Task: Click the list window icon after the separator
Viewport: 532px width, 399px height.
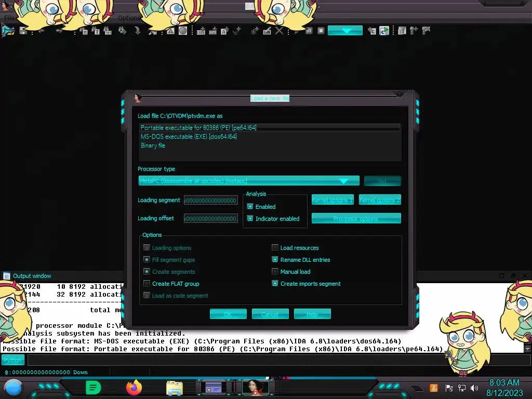Action: 402,31
